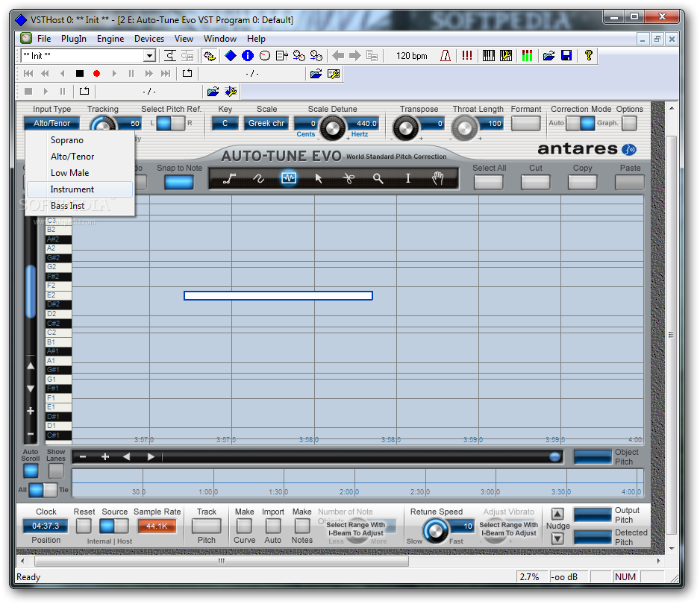This screenshot has height=604, width=700.
Task: Open the keyboard bar piano icon
Action: click(x=489, y=56)
